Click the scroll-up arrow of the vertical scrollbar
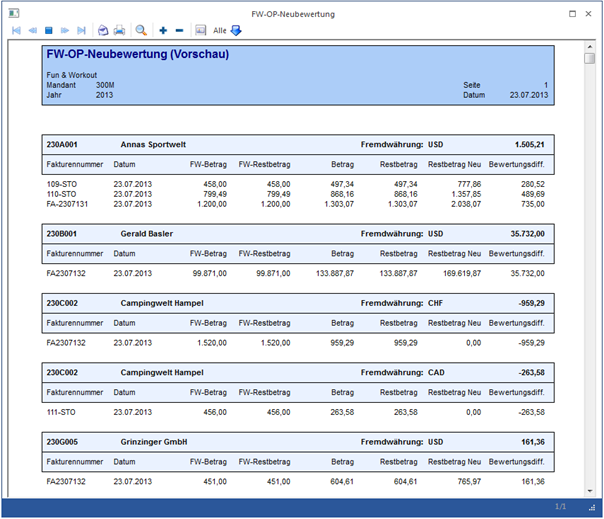The height and width of the screenshot is (519, 604). coord(590,46)
